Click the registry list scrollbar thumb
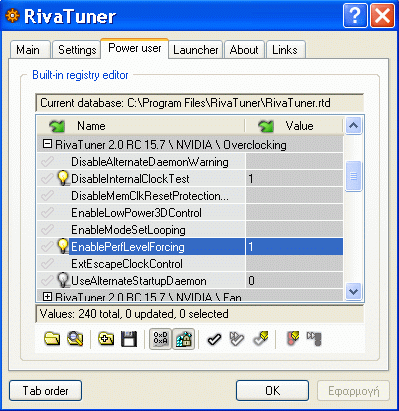 pyautogui.click(x=353, y=176)
